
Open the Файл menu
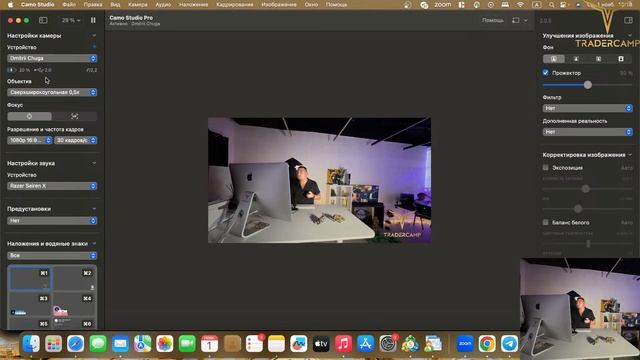(x=69, y=4)
